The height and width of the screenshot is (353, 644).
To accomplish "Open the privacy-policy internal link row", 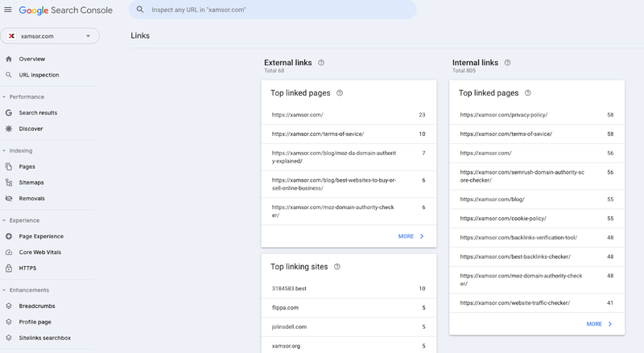I will point(536,115).
